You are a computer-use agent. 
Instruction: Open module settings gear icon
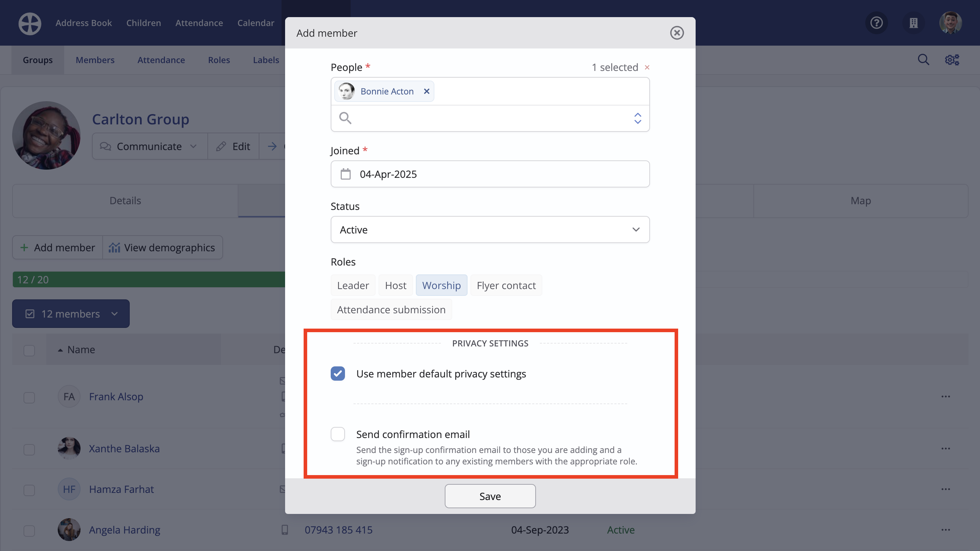(952, 60)
